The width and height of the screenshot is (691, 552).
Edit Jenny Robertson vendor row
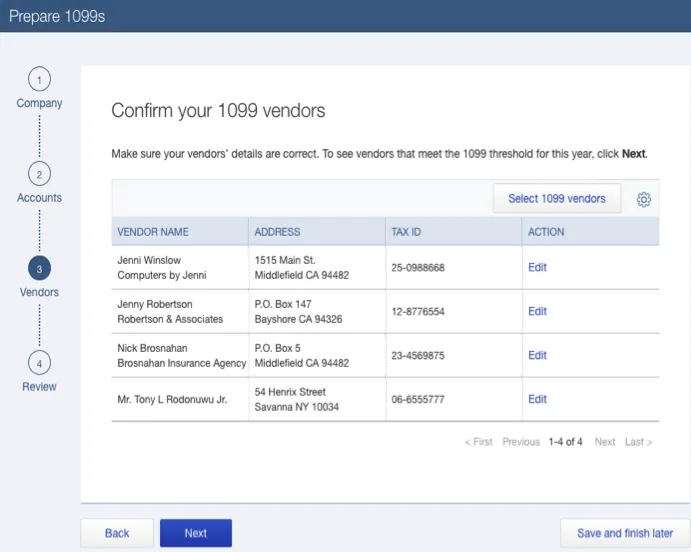click(537, 311)
